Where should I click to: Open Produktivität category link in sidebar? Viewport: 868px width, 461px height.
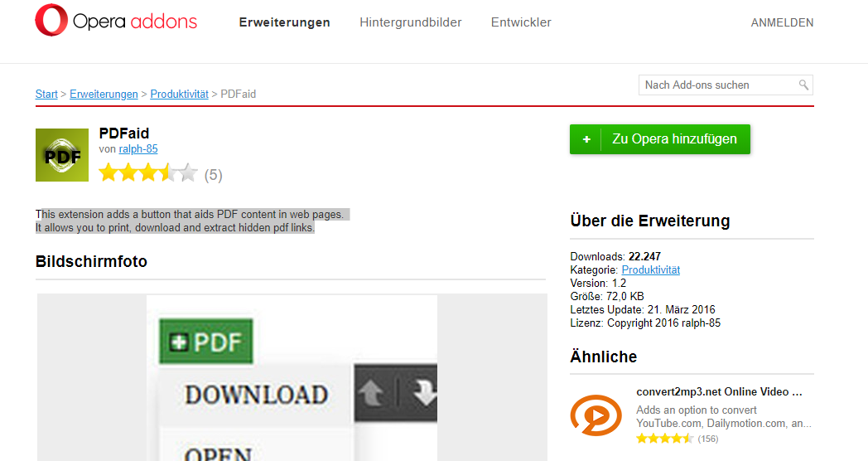click(x=650, y=269)
